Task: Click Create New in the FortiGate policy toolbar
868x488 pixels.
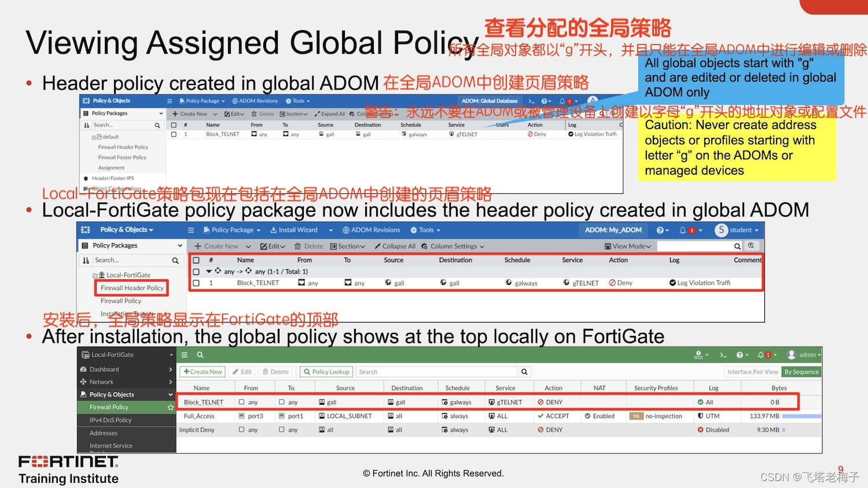Action: pos(203,372)
